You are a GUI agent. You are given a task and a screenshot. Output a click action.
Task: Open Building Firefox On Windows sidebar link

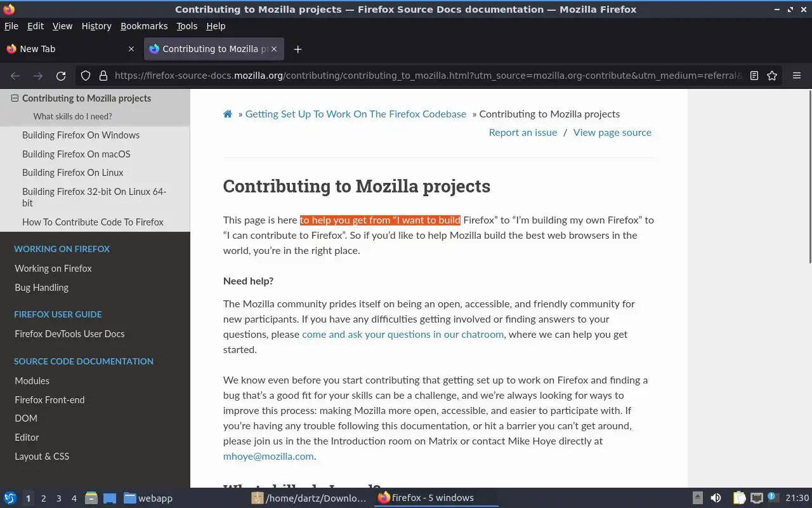[81, 135]
